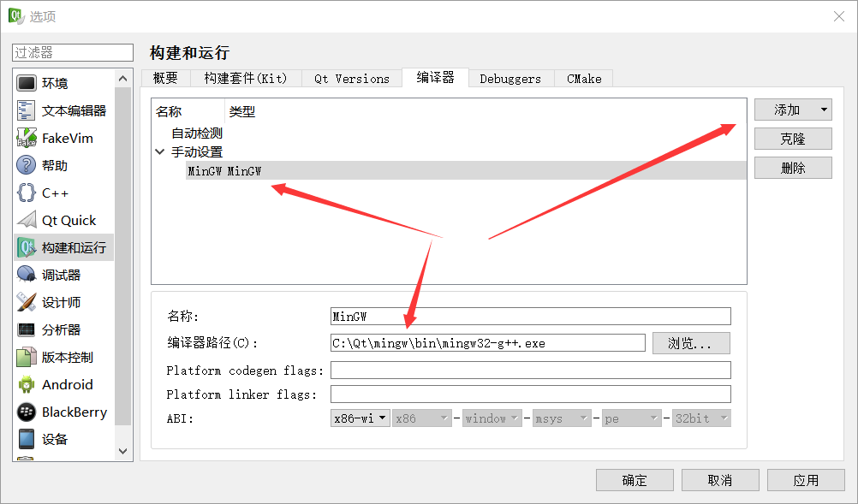
Task: Switch to the CMake tab
Action: click(x=584, y=78)
